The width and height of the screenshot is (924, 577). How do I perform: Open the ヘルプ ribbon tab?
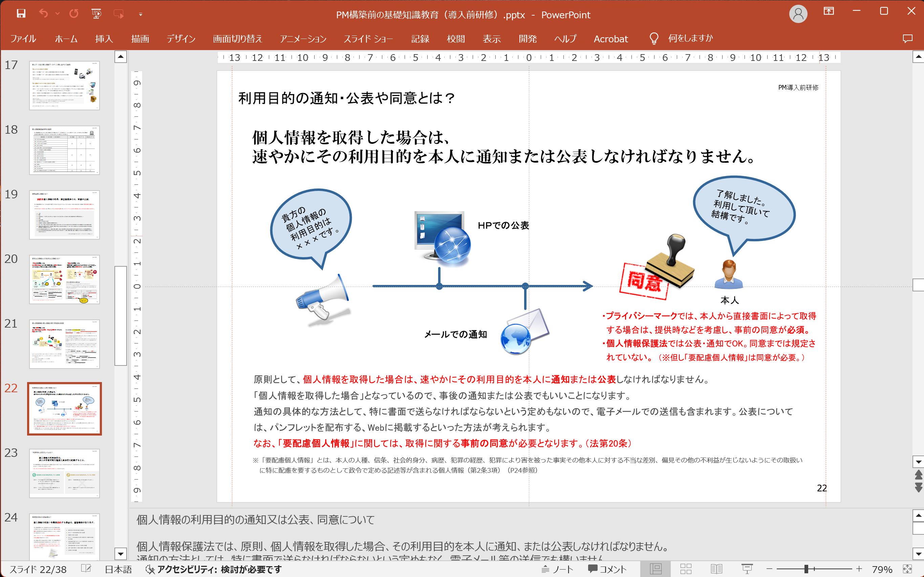click(565, 39)
